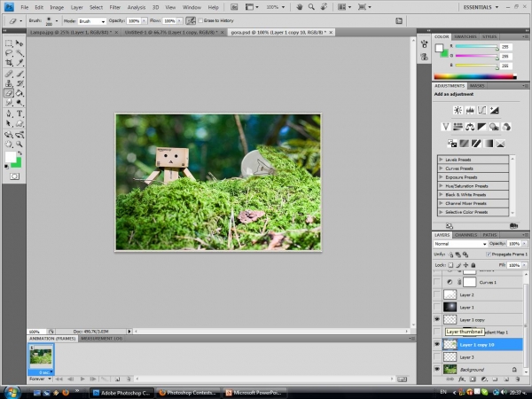
Task: Switch to the Swatches tab
Action: [465, 36]
